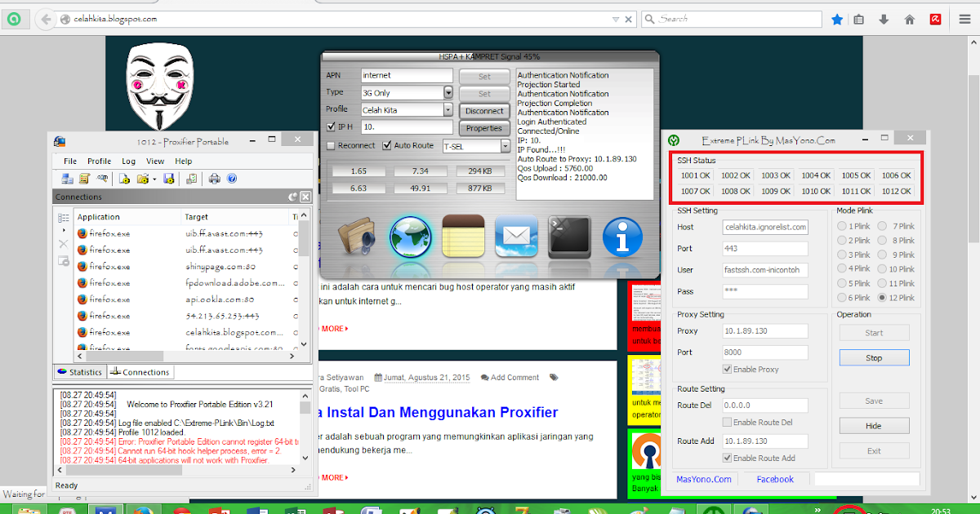980x514 pixels.
Task: Click Target column header in Connections
Action: [x=235, y=217]
